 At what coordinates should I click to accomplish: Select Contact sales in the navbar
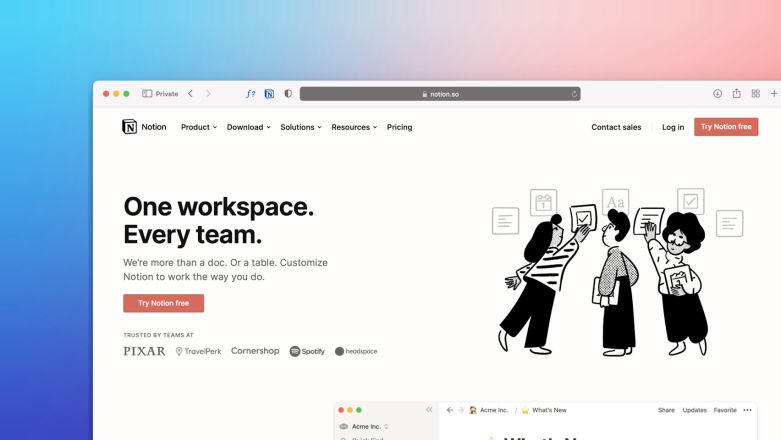(x=616, y=127)
